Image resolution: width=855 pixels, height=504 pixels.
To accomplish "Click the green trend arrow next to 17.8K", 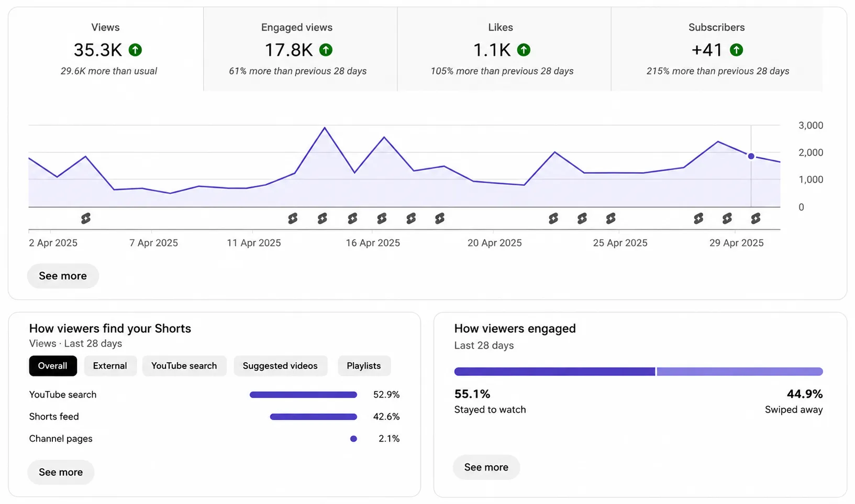I will pos(326,50).
